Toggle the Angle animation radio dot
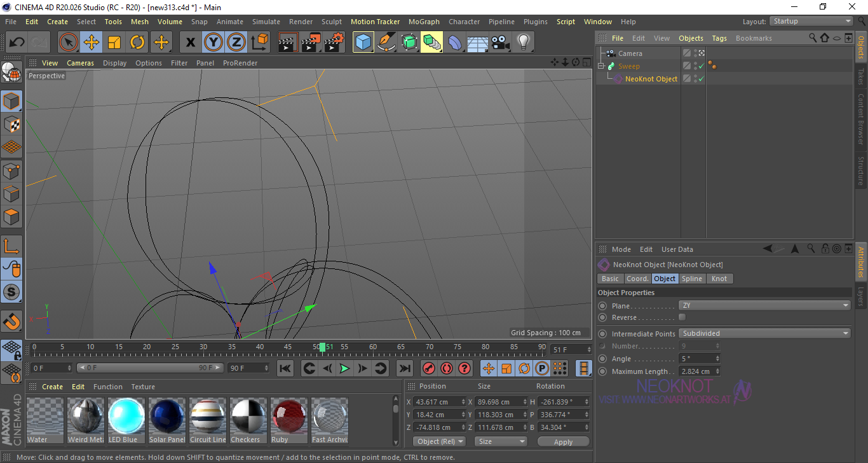 pos(602,359)
